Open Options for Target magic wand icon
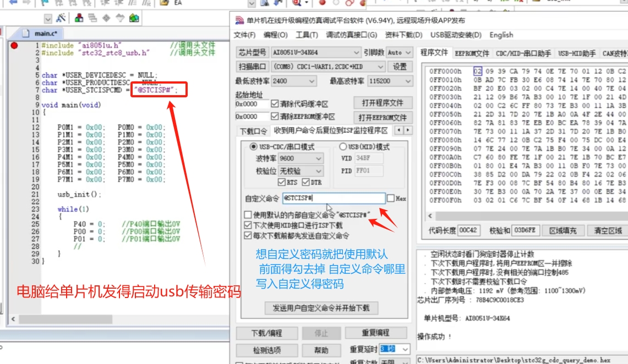The height and width of the screenshot is (364, 628). pyautogui.click(x=61, y=18)
